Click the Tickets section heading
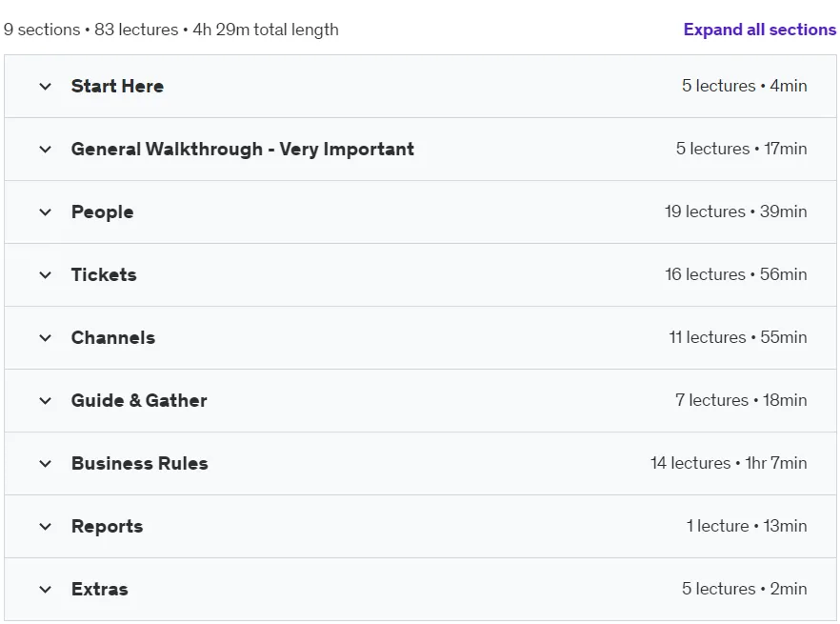The image size is (840, 624). pyautogui.click(x=104, y=274)
